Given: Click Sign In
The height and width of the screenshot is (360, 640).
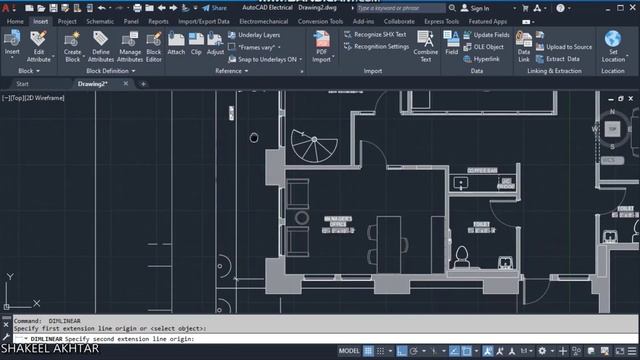Looking at the screenshot, I should [x=475, y=8].
